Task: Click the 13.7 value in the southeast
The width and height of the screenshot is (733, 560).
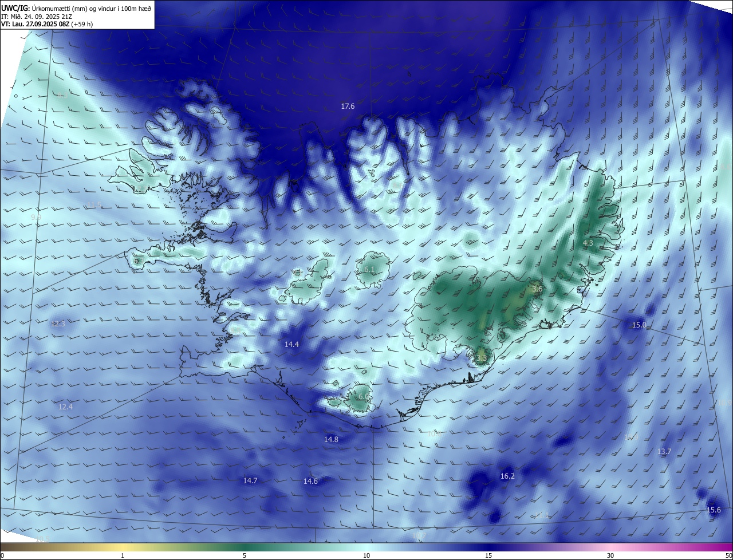Action: 664,452
